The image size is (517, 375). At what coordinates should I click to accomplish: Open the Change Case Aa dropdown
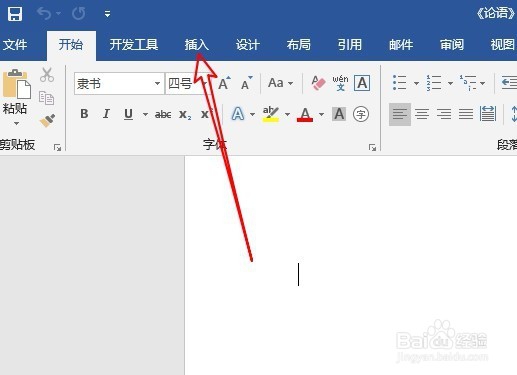280,83
